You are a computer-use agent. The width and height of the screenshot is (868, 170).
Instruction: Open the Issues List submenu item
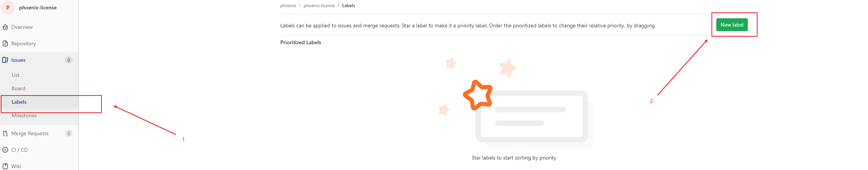point(15,75)
